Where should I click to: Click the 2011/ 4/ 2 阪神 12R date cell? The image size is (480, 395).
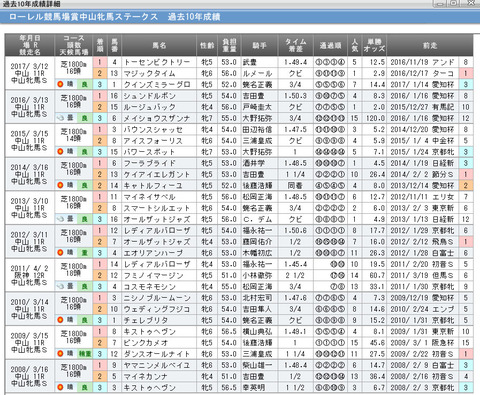pos(29,275)
